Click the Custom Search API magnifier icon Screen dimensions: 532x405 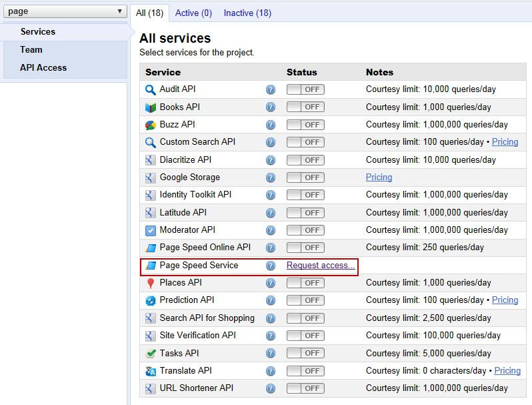click(x=150, y=142)
